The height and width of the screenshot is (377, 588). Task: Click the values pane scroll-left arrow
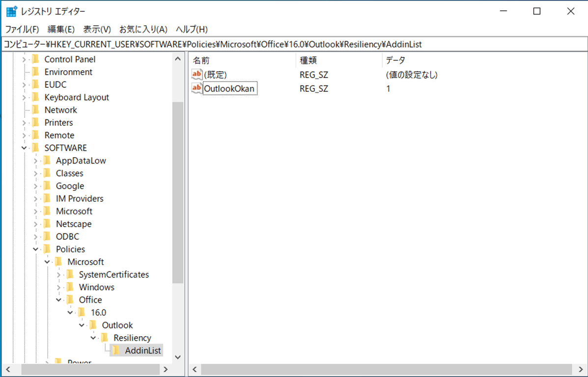click(195, 370)
